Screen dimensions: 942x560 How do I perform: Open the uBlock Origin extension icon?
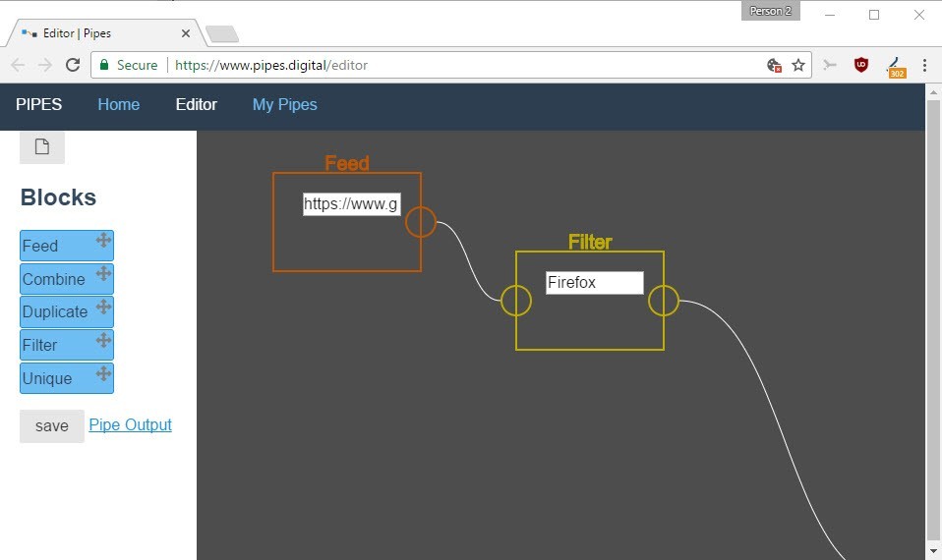pyautogui.click(x=861, y=65)
